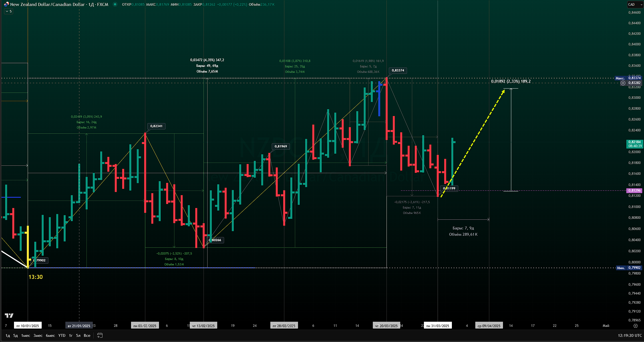
Task: Click the чт 20/03/2025 date label
Action: (387, 326)
